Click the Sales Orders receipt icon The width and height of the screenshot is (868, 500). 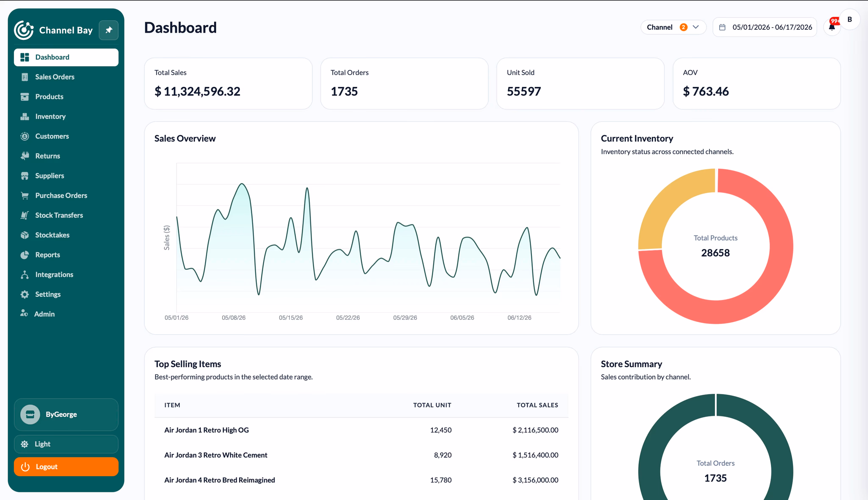point(25,77)
